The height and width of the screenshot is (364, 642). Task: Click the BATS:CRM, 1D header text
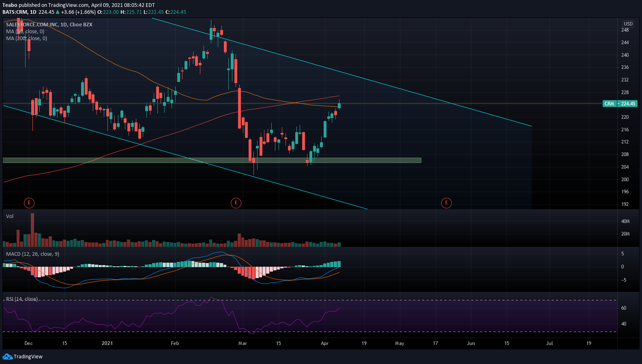click(19, 12)
